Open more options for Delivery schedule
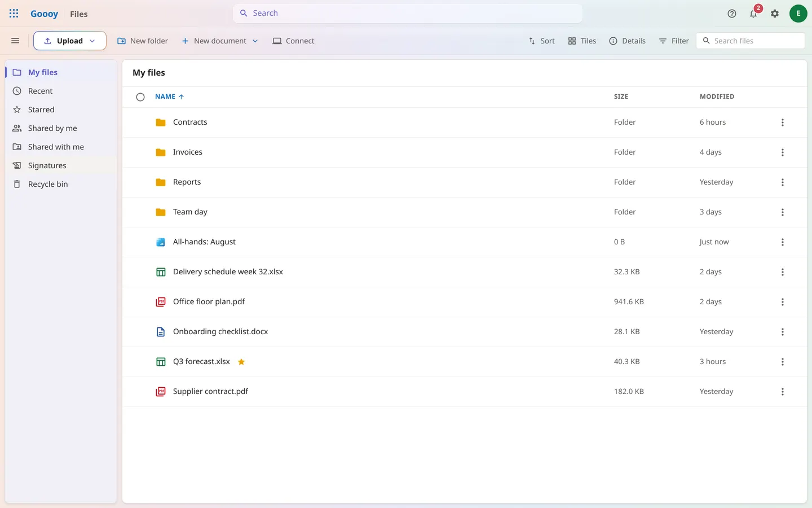This screenshot has height=508, width=812. point(782,272)
